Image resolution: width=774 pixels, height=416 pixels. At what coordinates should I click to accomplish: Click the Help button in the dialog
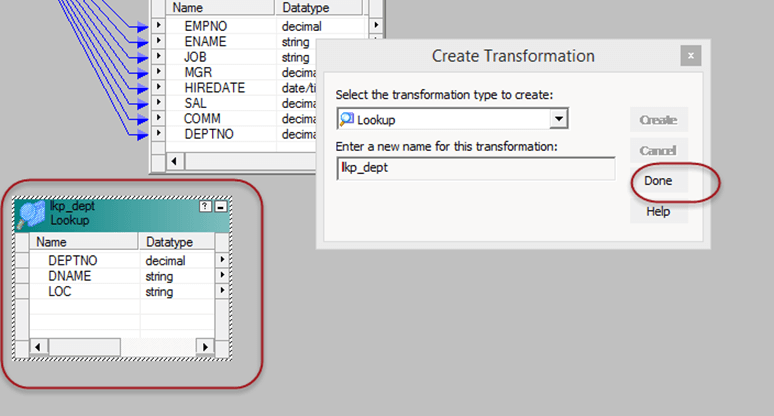[658, 212]
